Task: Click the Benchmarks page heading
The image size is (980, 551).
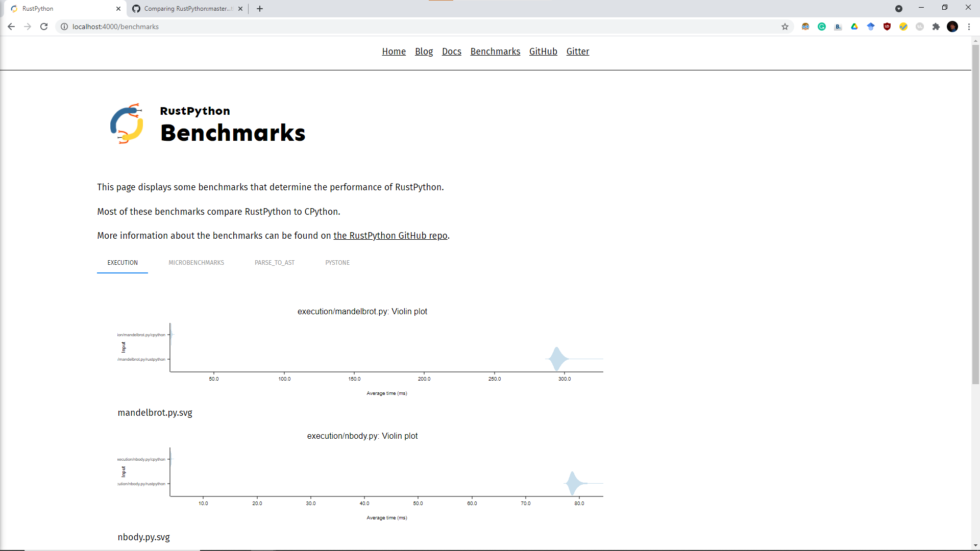Action: click(x=233, y=133)
